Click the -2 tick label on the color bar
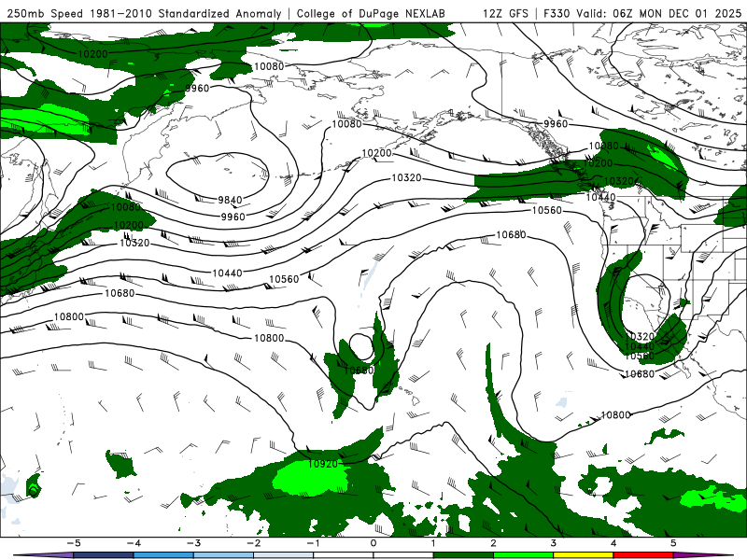The width and height of the screenshot is (747, 560). coord(253,543)
